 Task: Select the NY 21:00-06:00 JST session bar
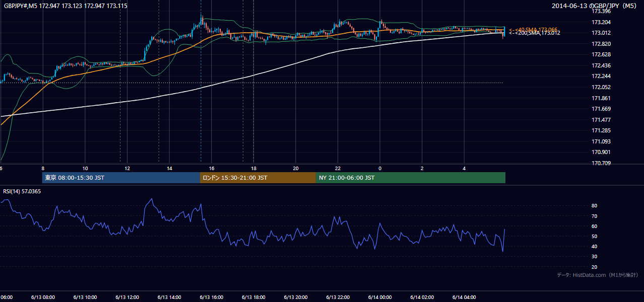pyautogui.click(x=411, y=178)
